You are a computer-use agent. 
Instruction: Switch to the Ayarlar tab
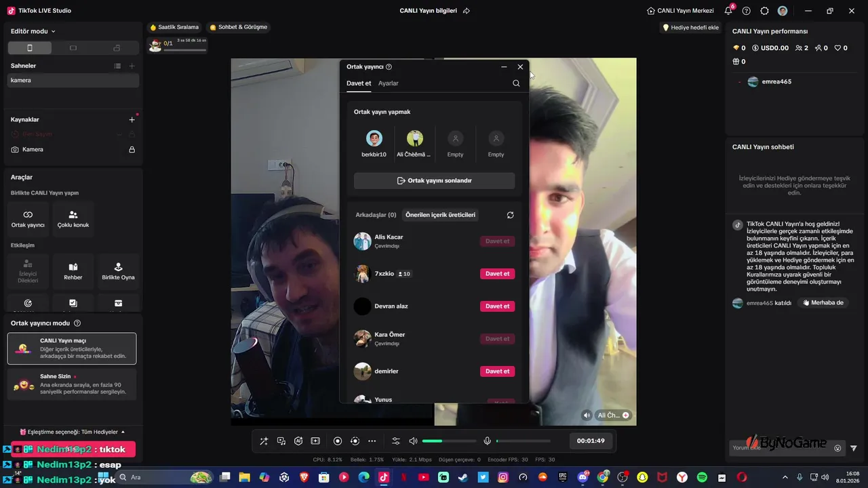tap(388, 83)
